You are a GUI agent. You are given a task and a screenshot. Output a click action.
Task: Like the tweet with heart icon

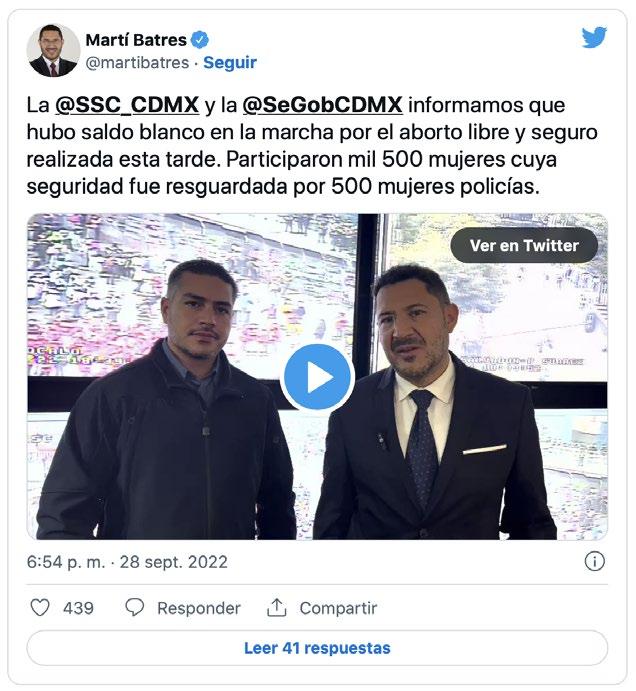(40, 608)
